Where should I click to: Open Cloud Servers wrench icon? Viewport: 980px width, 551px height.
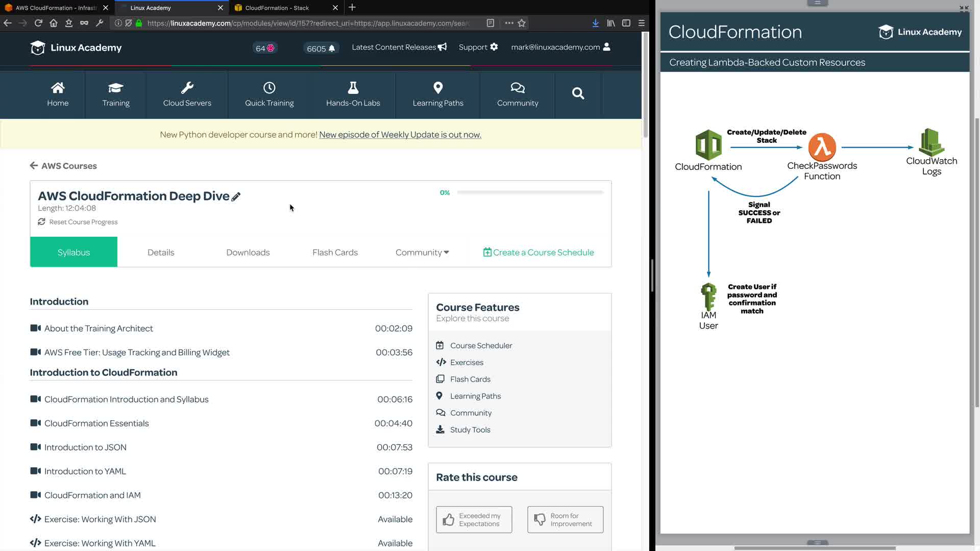point(187,88)
